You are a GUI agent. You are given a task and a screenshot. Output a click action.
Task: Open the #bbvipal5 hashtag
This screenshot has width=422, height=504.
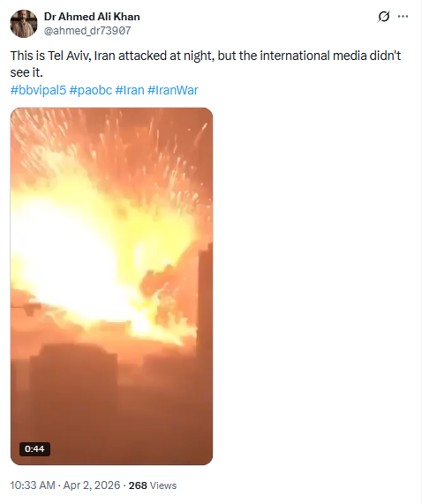tap(38, 90)
